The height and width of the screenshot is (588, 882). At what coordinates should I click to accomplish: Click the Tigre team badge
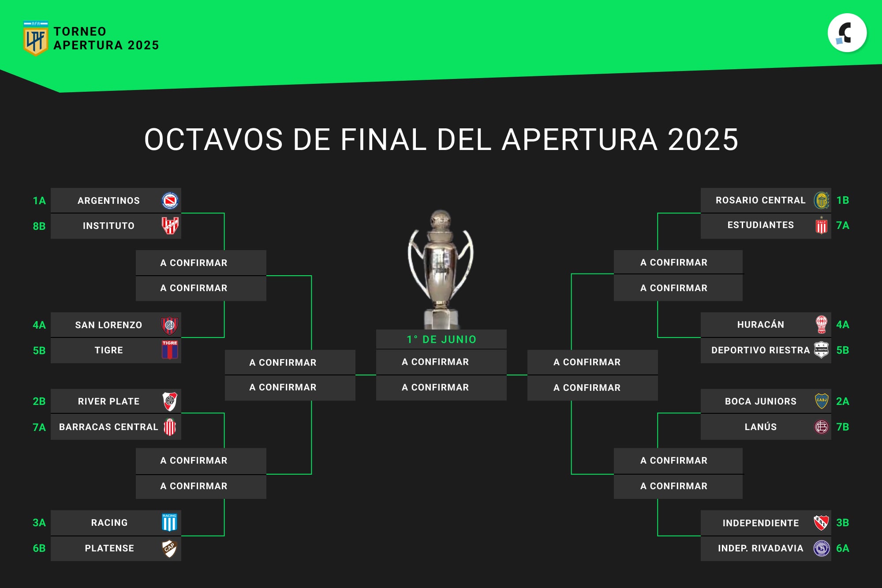coord(170,350)
